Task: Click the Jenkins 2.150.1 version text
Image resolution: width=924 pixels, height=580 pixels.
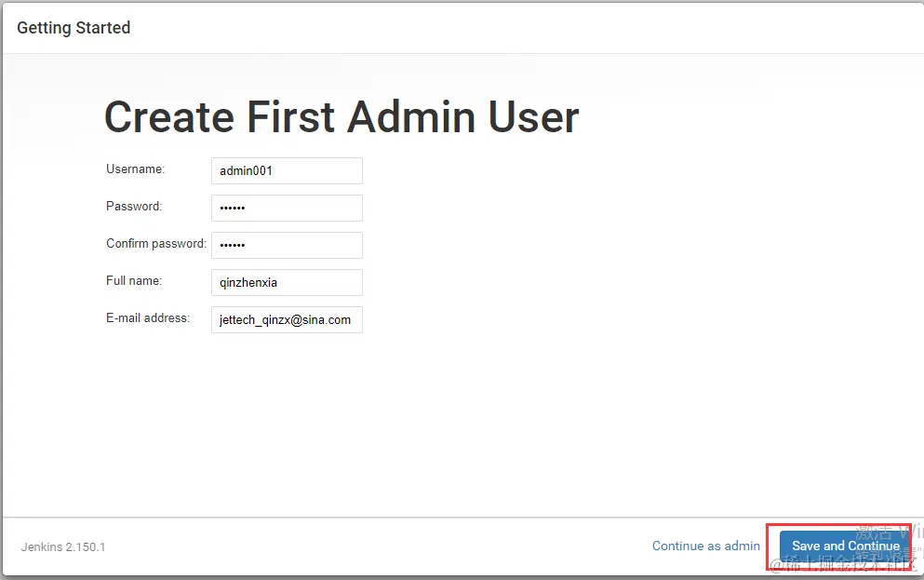Action: point(63,547)
